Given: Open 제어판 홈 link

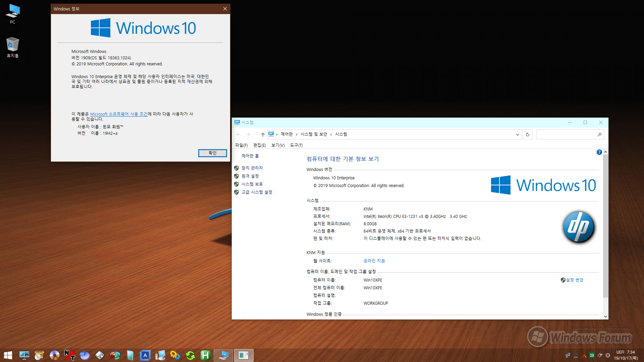Looking at the screenshot, I should pos(250,156).
